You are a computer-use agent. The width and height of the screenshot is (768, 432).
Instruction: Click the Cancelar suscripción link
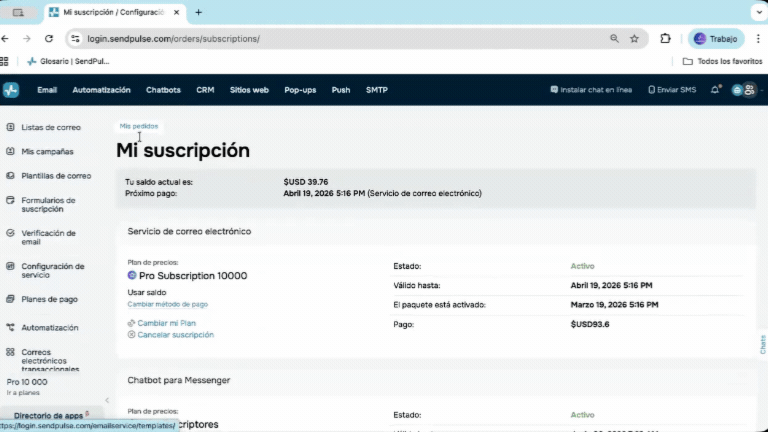[x=175, y=335]
